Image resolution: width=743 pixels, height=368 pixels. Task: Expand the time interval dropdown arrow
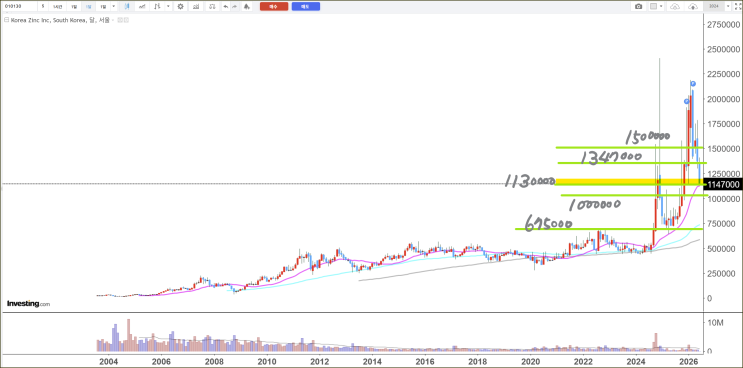pyautogui.click(x=114, y=6)
